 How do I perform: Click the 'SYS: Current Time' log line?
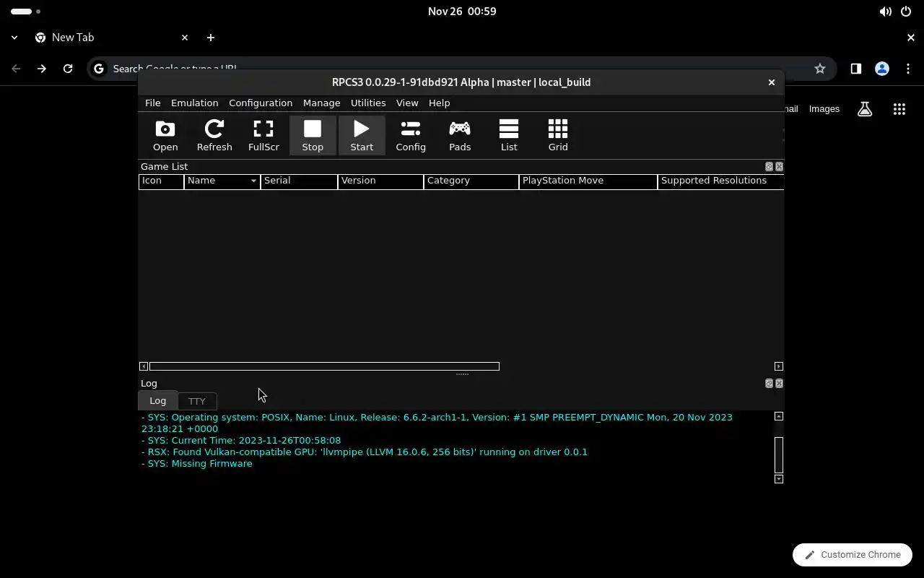tap(241, 441)
